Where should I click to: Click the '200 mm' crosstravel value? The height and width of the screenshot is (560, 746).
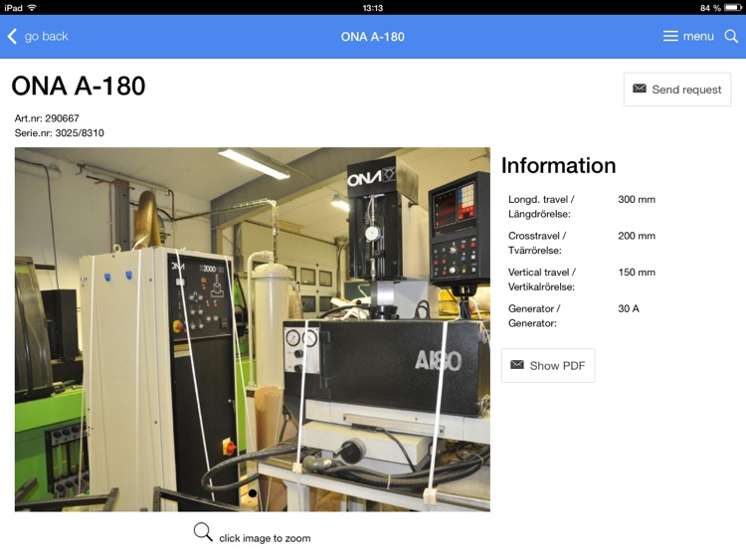point(637,236)
